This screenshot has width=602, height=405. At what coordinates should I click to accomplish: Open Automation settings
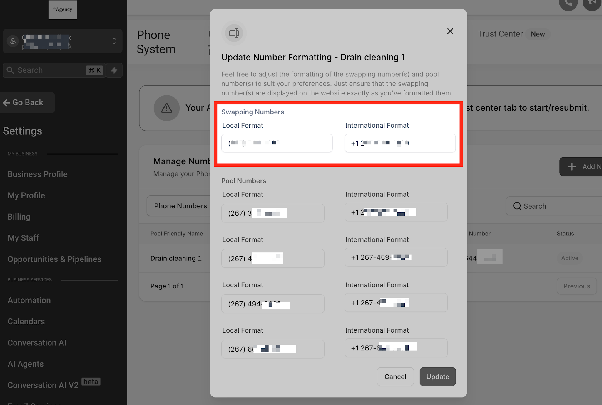click(x=29, y=300)
